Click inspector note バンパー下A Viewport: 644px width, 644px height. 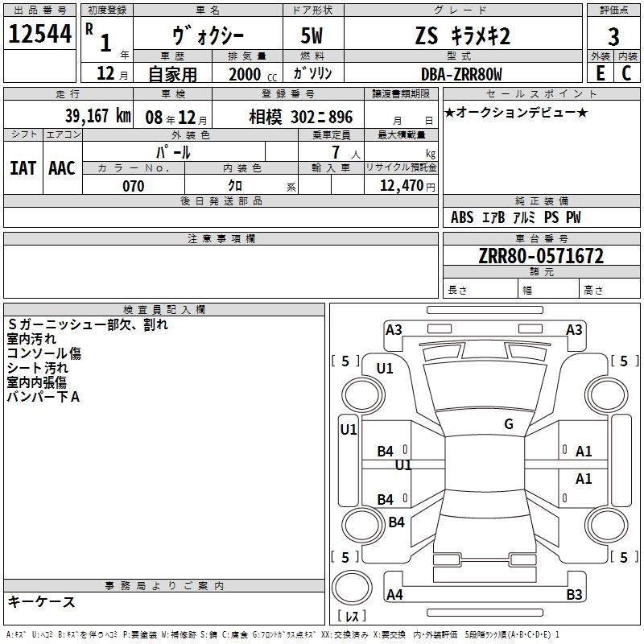click(x=43, y=397)
